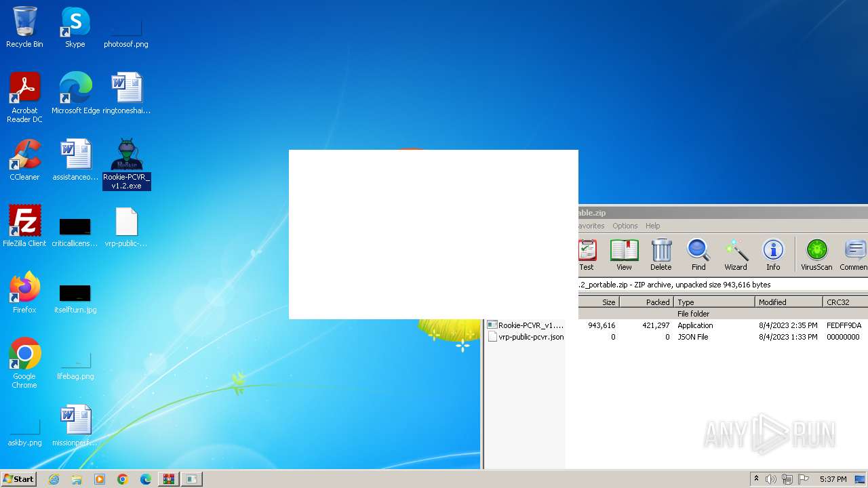Viewport: 868px width, 488px height.
Task: Select the ringtoneshai Word document icon
Action: (126, 94)
